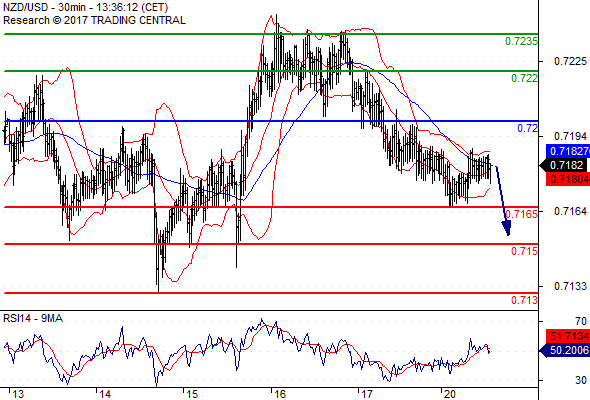Click the 'NZD/USD - 30min - 13:36:12 (CET)' title
Viewport: 590px width, 400px height.
(85, 7)
